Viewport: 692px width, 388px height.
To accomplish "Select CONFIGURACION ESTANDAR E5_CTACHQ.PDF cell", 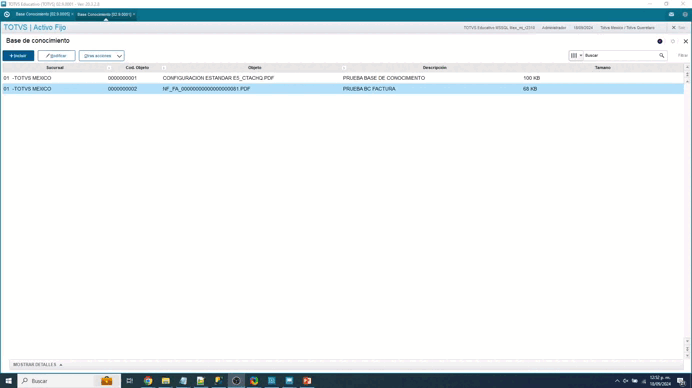I will pos(218,78).
